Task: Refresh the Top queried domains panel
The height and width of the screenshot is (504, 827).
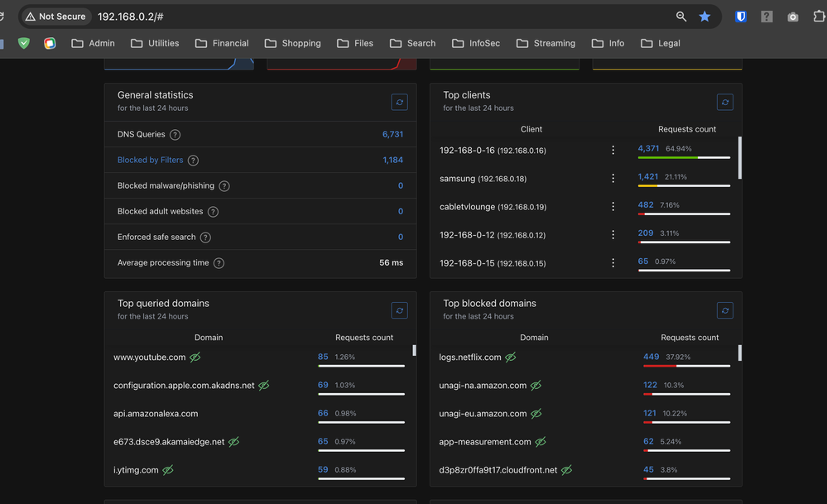Action: click(399, 310)
